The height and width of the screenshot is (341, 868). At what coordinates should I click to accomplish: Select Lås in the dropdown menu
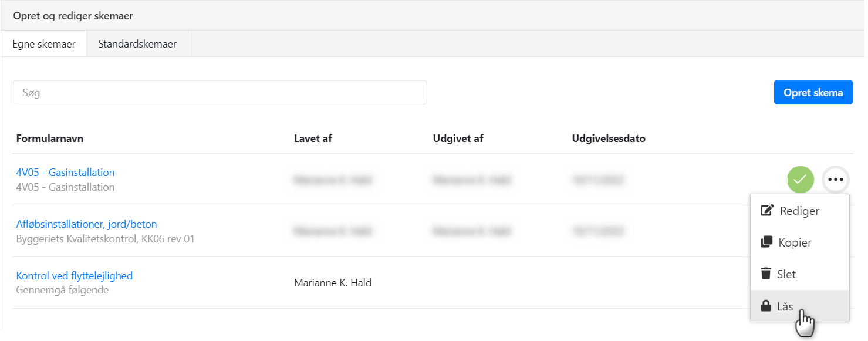point(785,306)
